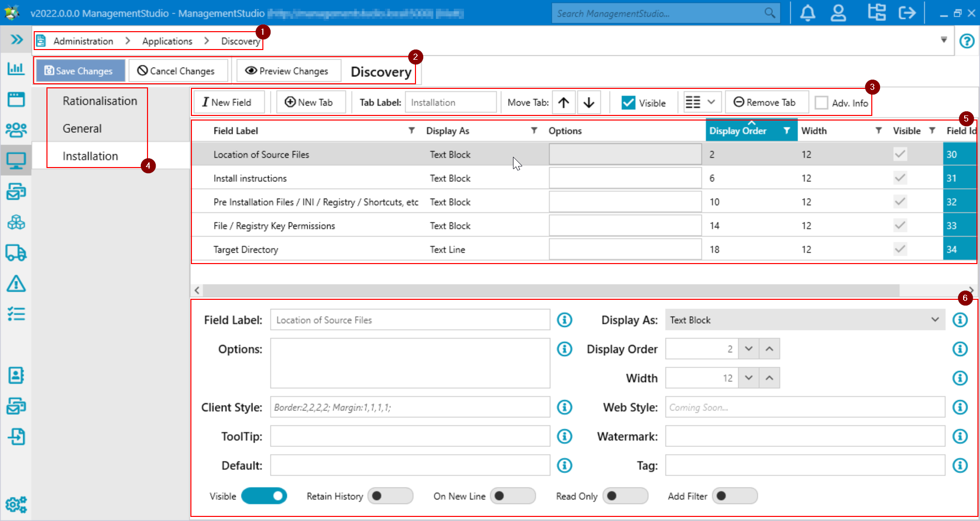Switch to the Rationalisation tab
The image size is (980, 521).
(100, 101)
